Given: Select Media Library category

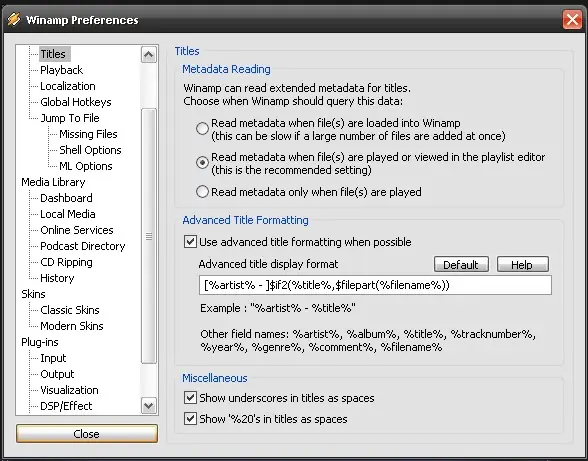Looking at the screenshot, I should [53, 182].
